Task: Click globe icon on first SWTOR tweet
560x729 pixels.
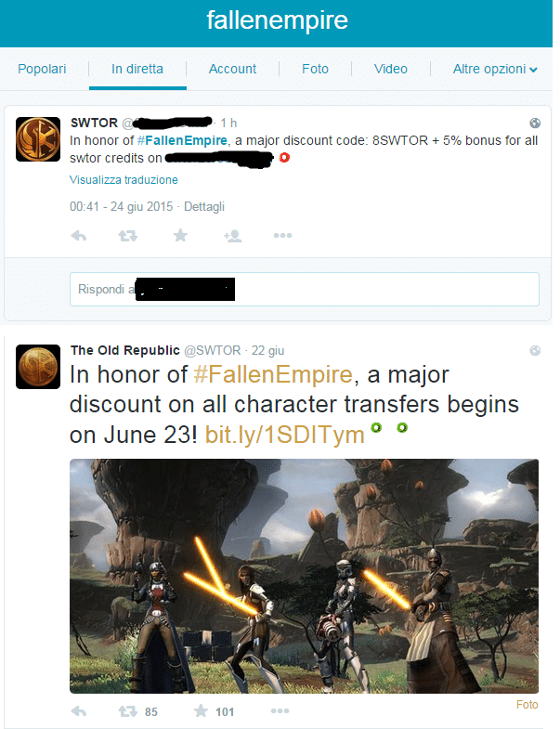Action: 535,123
